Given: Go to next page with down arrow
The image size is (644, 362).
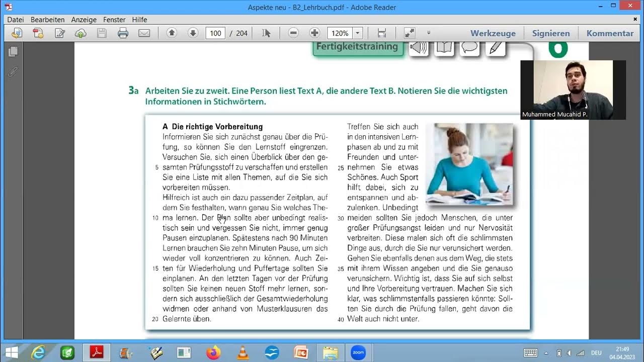Looking at the screenshot, I should tap(193, 33).
